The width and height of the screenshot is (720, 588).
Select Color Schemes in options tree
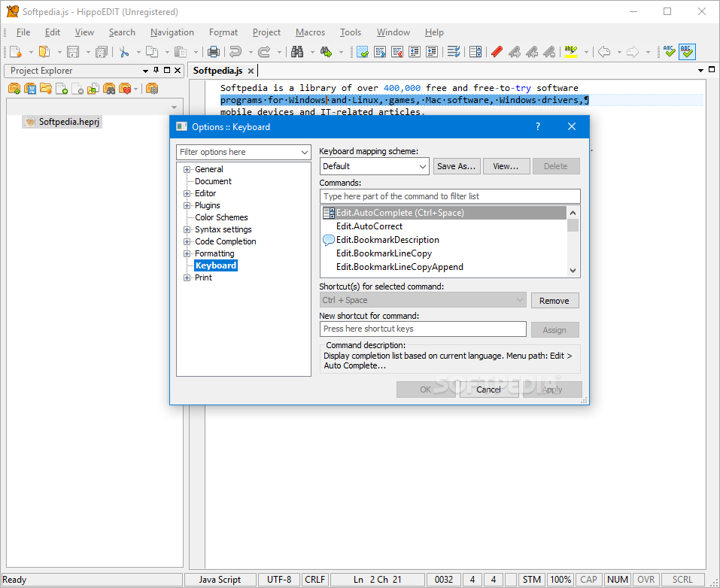point(221,217)
